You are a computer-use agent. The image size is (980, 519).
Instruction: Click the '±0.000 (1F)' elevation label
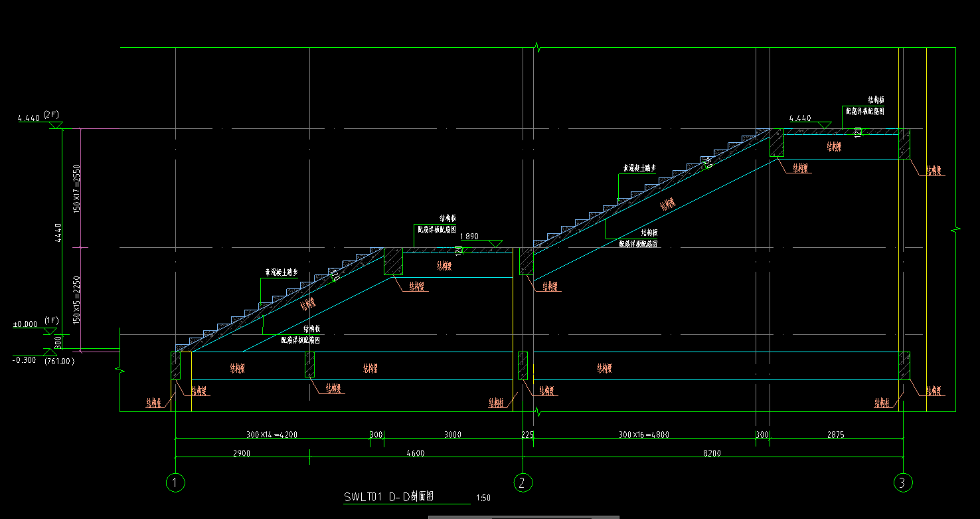[x=36, y=323]
